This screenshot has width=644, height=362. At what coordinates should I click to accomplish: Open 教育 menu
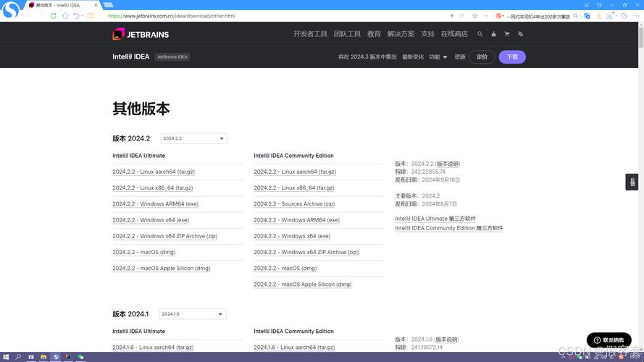click(374, 34)
